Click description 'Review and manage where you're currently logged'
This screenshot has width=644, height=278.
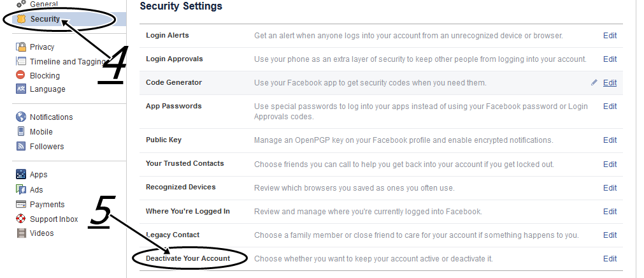click(368, 212)
